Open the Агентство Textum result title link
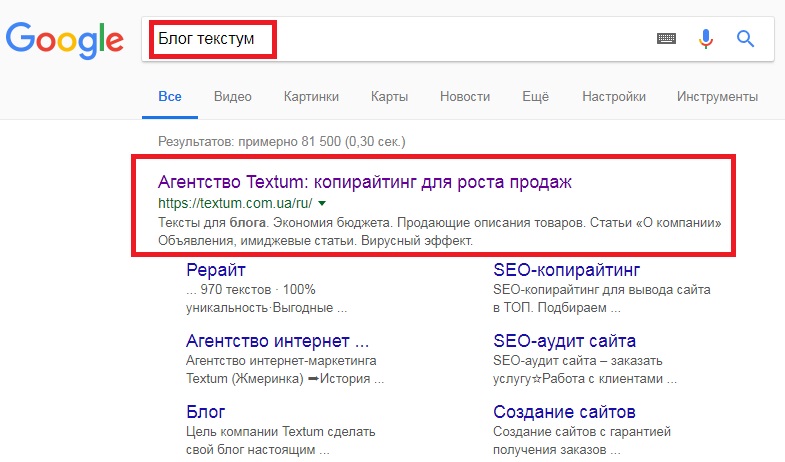 [x=365, y=182]
